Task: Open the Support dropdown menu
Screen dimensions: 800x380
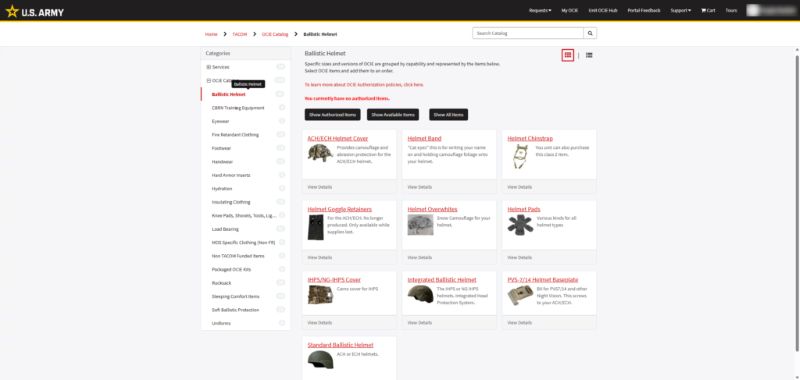Action: tap(680, 10)
